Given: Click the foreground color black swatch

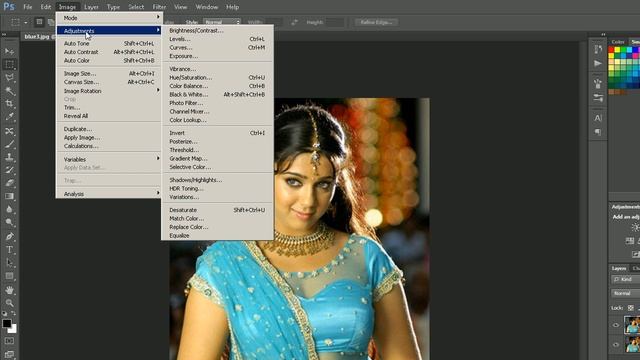Looking at the screenshot, I should (6, 323).
